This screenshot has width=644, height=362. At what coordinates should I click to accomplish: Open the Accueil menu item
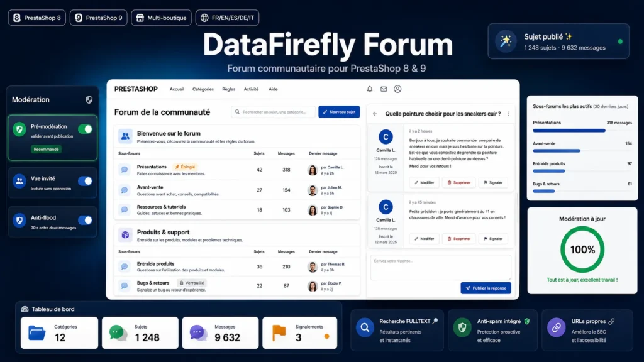pyautogui.click(x=177, y=89)
